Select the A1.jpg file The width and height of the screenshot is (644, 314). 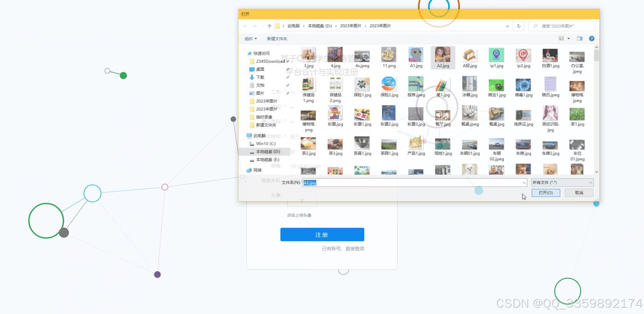tap(416, 57)
